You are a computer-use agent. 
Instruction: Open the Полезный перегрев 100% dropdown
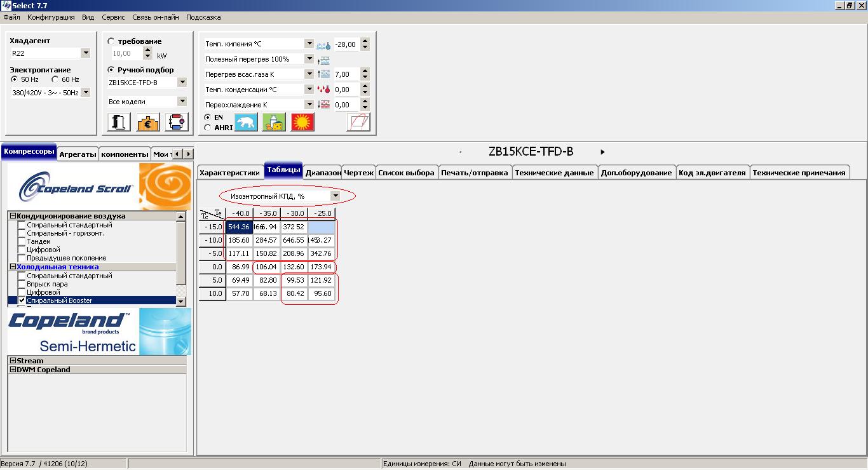pos(309,59)
